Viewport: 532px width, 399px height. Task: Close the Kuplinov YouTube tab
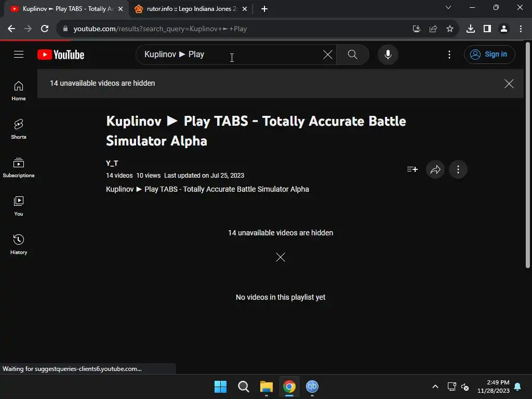click(x=121, y=9)
